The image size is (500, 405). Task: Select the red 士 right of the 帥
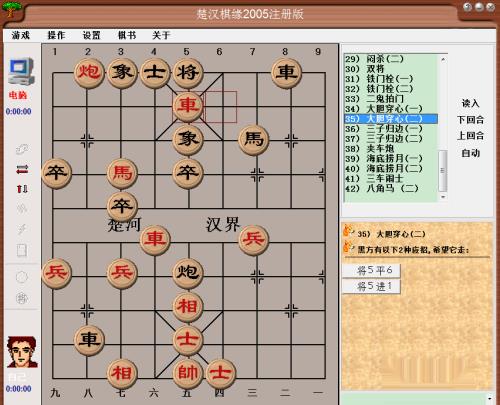(x=221, y=374)
